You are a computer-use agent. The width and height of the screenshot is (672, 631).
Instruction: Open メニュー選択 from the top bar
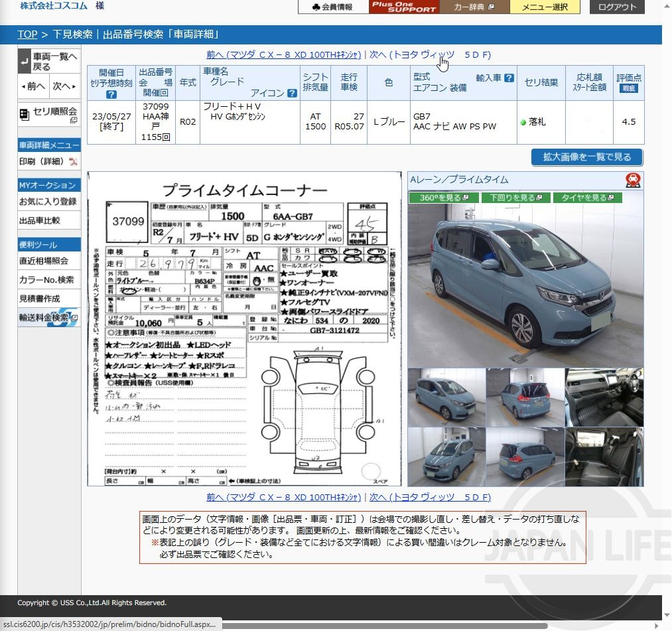[545, 8]
